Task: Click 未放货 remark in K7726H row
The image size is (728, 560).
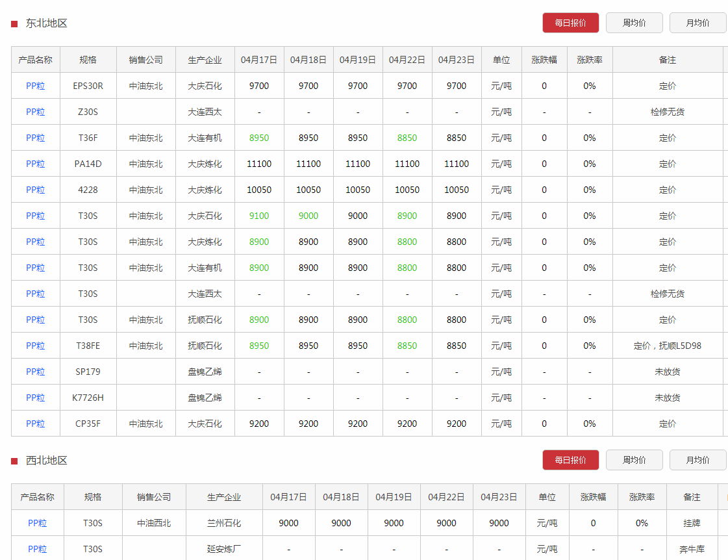Action: [667, 398]
